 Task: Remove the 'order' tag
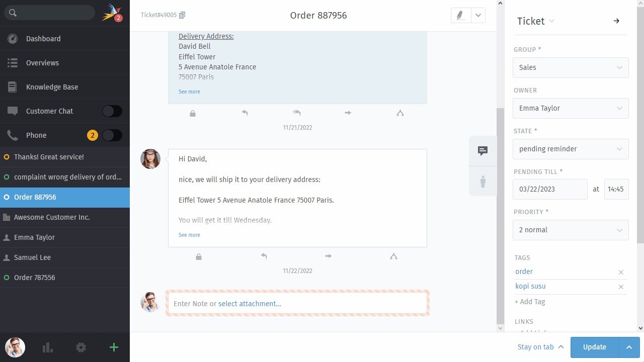pos(621,272)
